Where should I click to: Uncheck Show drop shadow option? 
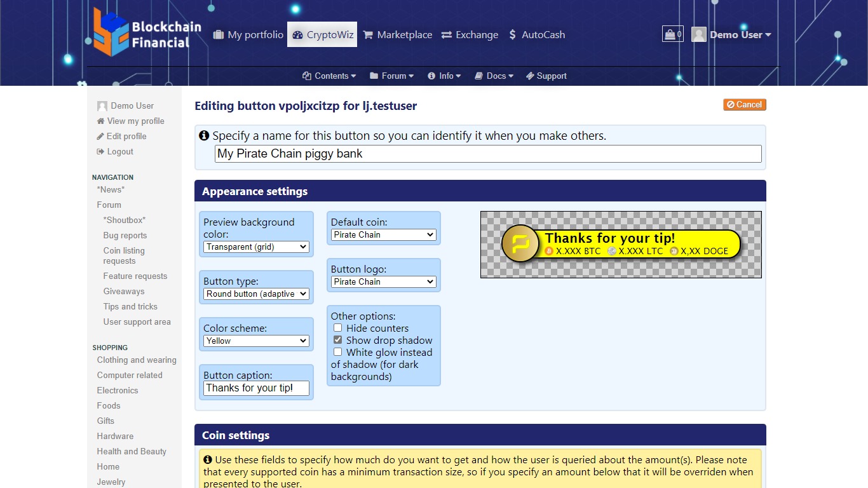[338, 340]
